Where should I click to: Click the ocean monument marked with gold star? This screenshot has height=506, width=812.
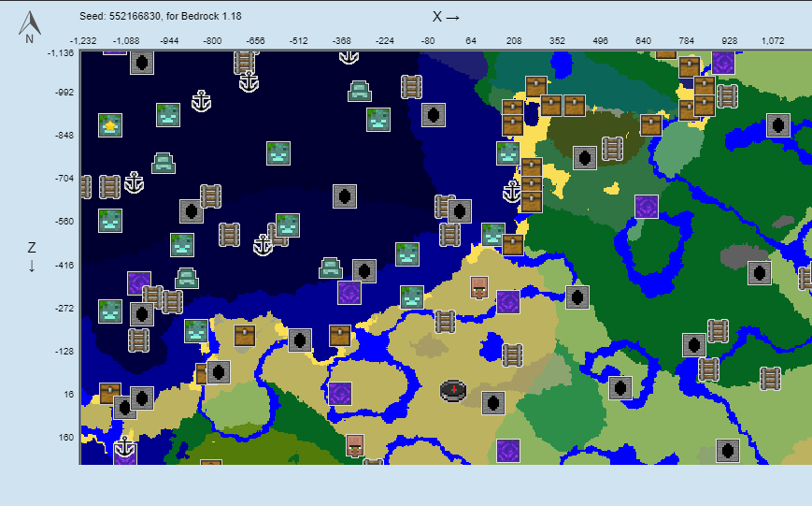(x=110, y=125)
